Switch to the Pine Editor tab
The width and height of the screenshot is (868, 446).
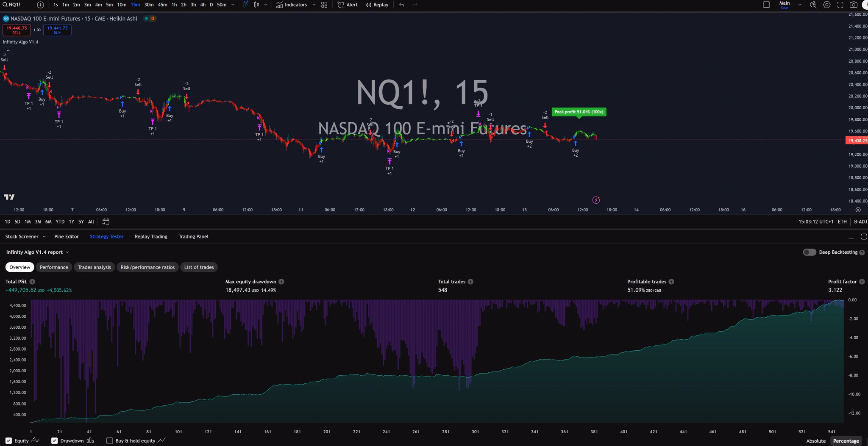(x=67, y=236)
